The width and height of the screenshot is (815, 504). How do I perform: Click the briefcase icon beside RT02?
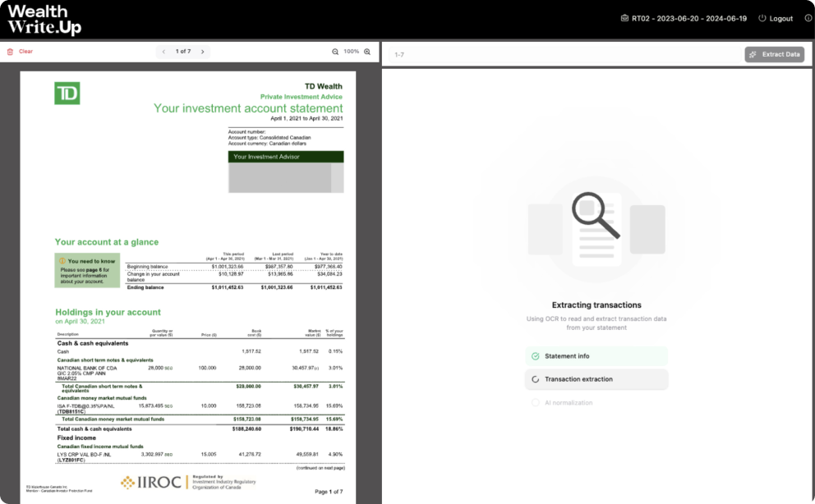(624, 18)
